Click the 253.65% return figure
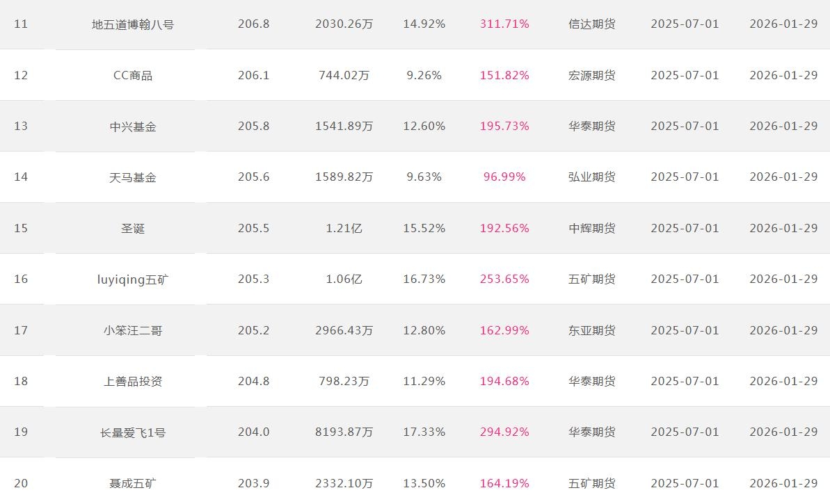830x504 pixels. (x=504, y=279)
